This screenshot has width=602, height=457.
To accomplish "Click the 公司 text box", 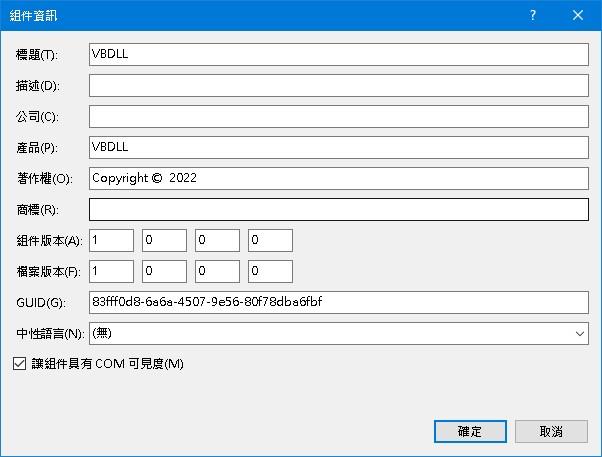I will [x=338, y=116].
